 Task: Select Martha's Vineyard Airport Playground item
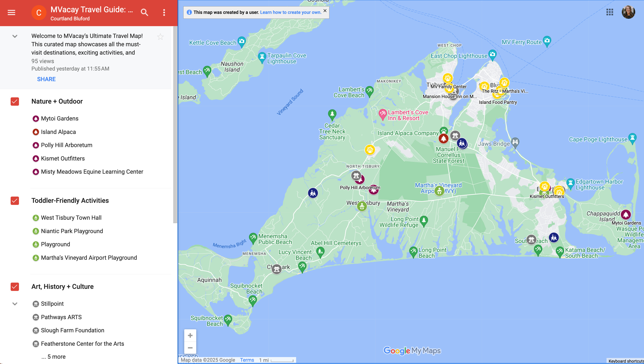[89, 258]
